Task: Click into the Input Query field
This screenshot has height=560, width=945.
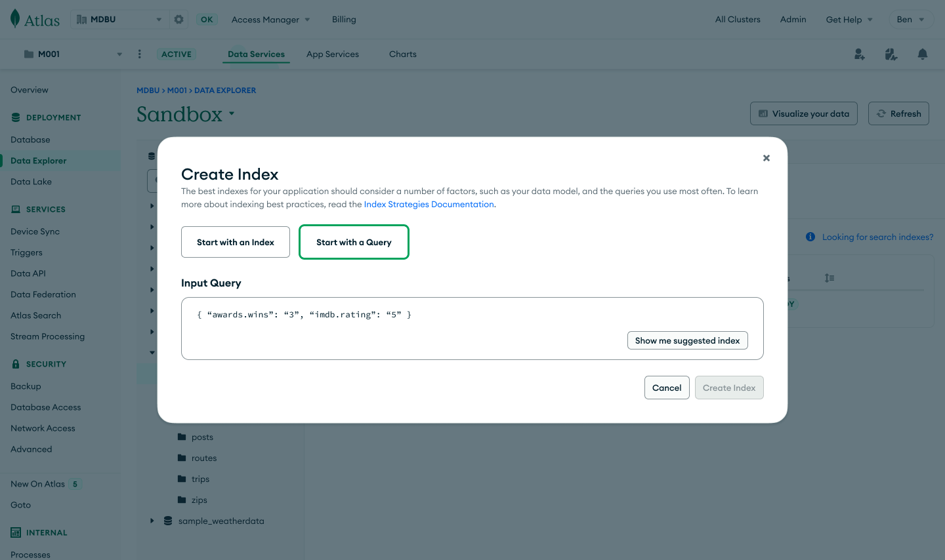Action: (x=472, y=329)
